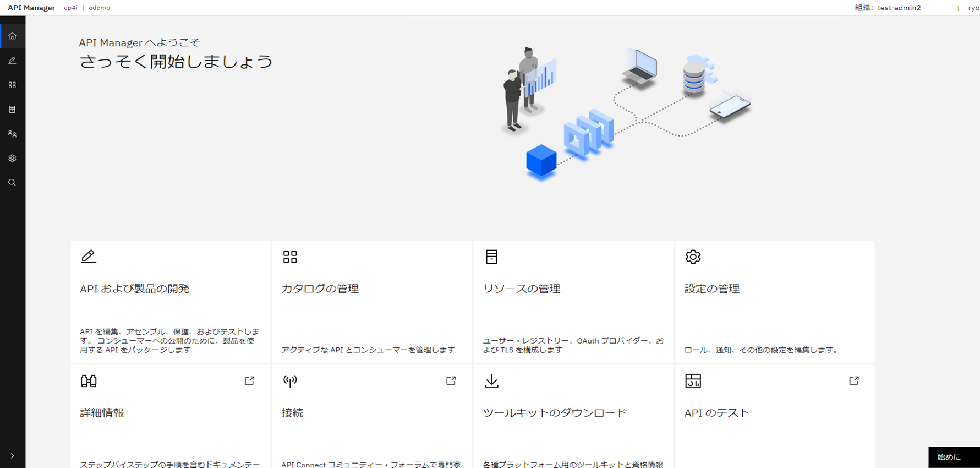Click the API を編集、アセンブル description text
This screenshot has height=468, width=980.
point(169,341)
